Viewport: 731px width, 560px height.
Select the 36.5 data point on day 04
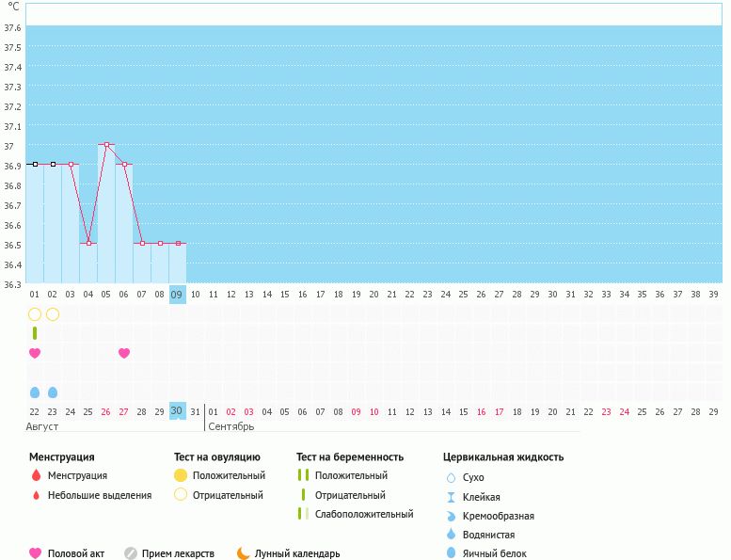point(88,243)
